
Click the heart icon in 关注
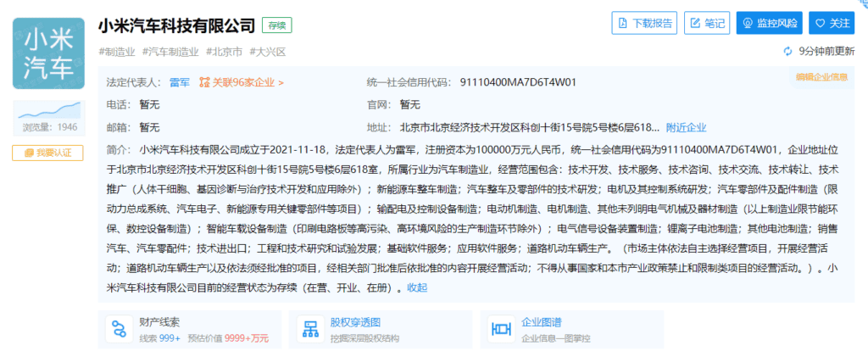pyautogui.click(x=820, y=23)
